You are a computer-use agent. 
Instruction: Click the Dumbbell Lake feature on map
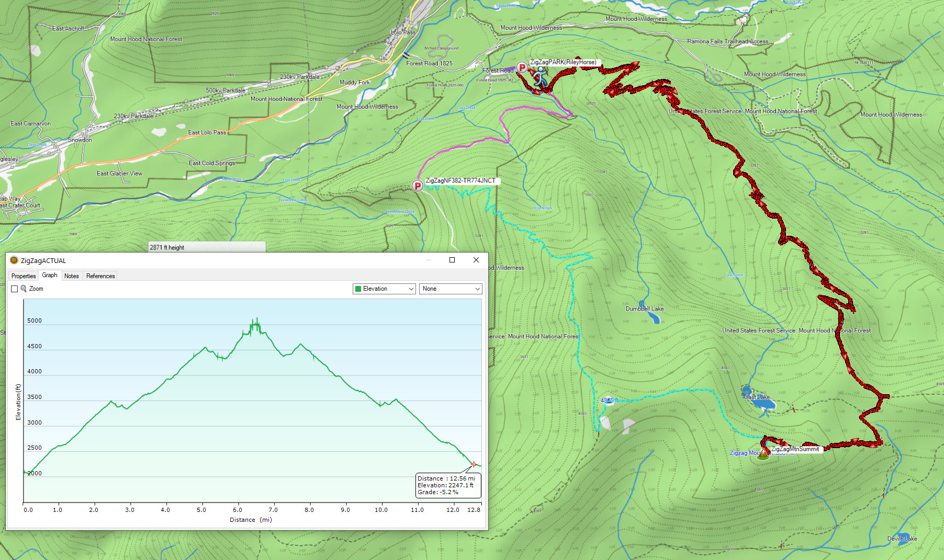click(x=654, y=317)
